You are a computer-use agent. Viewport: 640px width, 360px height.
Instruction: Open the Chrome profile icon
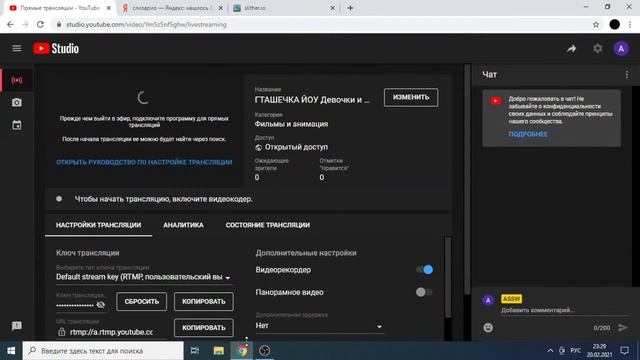[614, 24]
